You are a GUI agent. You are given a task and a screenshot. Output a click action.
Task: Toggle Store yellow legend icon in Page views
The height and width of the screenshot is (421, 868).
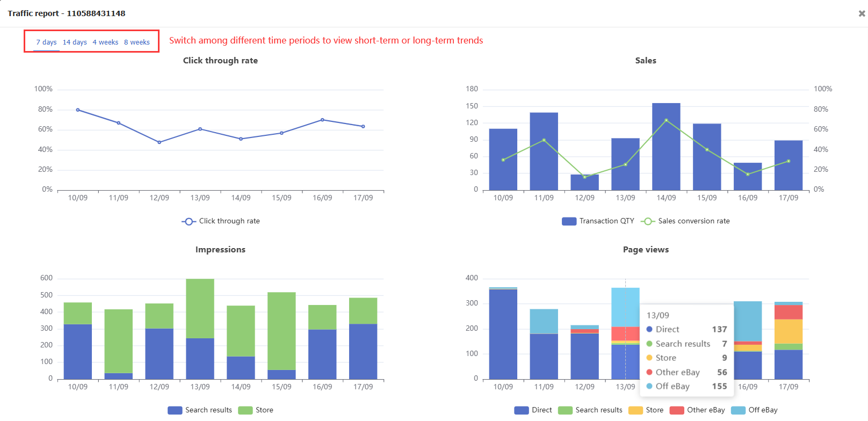pos(635,410)
